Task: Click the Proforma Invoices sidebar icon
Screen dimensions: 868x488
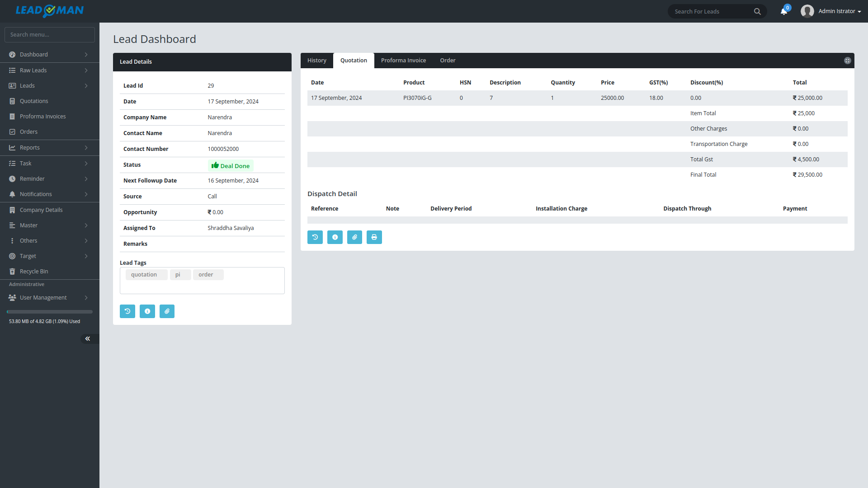Action: pos(12,117)
